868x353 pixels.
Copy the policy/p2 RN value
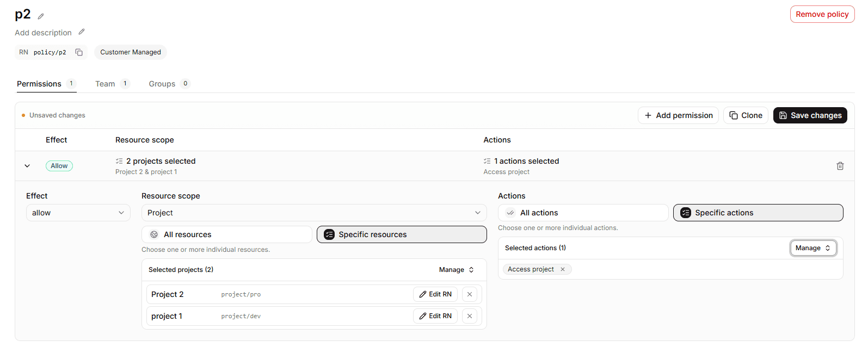(79, 52)
